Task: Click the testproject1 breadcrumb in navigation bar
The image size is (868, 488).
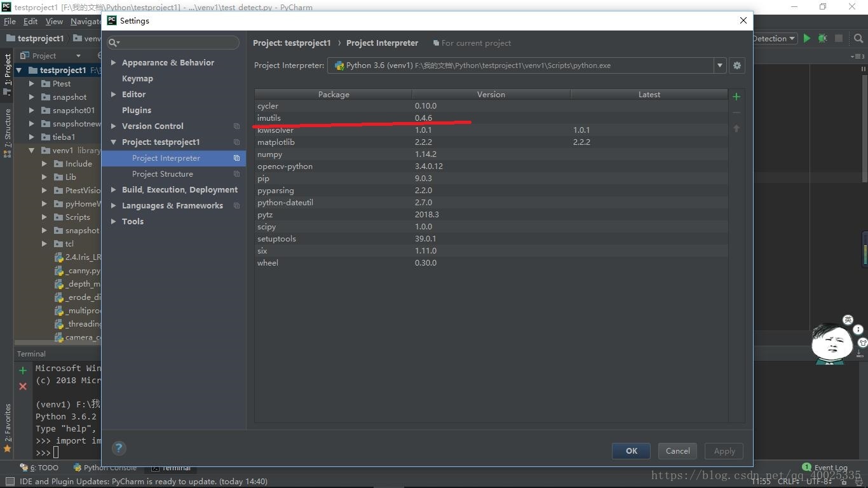Action: 36,38
